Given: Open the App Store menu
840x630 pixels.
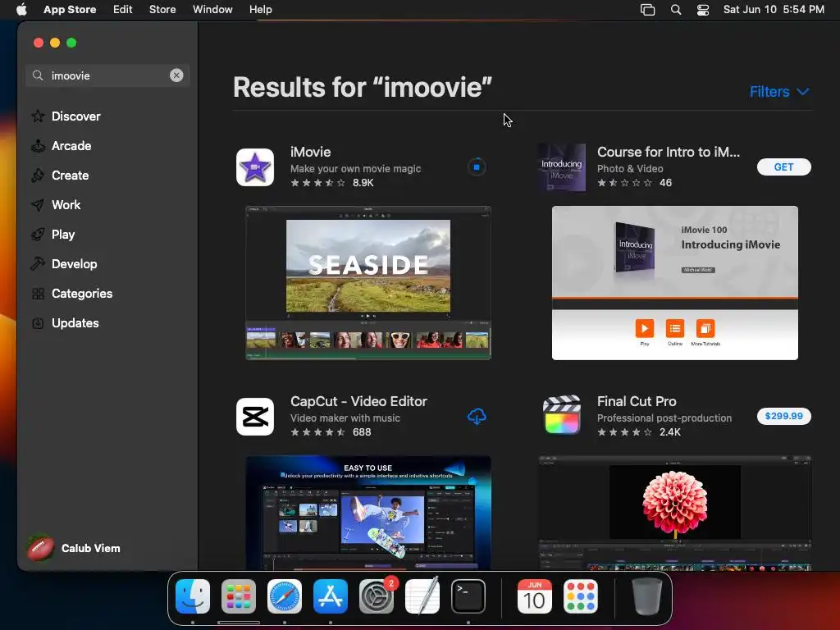Looking at the screenshot, I should click(70, 10).
